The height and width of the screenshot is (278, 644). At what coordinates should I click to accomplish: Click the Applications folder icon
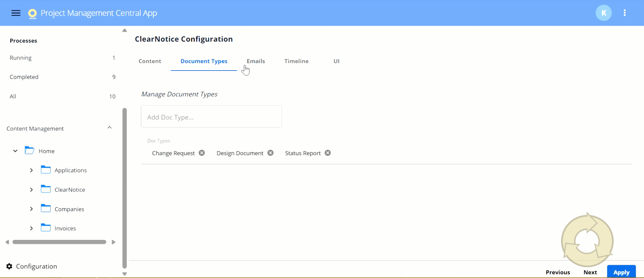point(46,170)
